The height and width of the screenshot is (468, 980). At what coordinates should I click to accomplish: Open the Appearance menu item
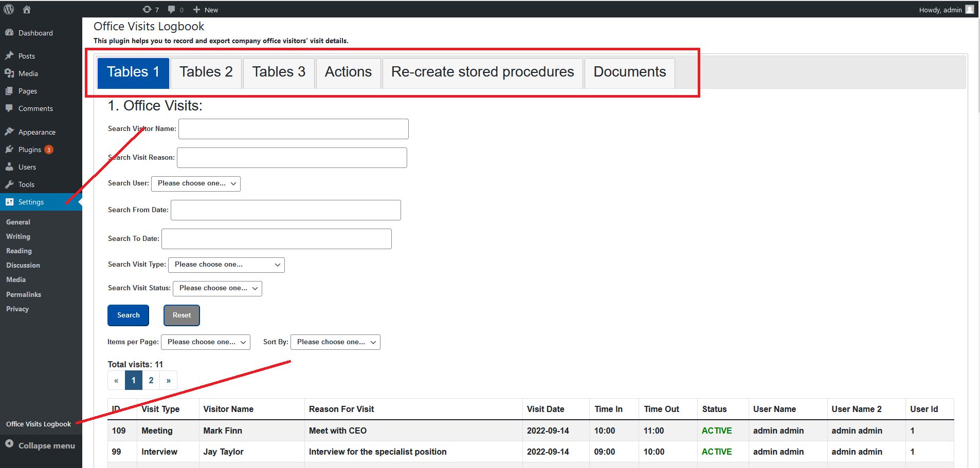tap(37, 132)
